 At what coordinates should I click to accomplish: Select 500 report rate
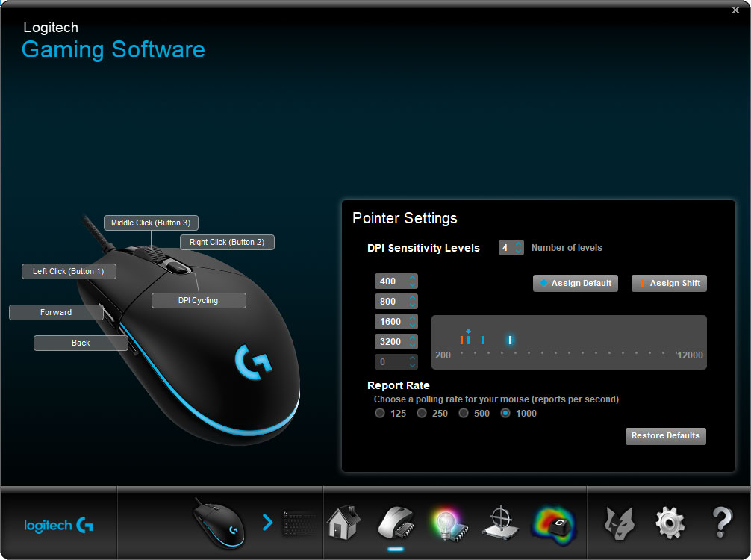coord(464,413)
